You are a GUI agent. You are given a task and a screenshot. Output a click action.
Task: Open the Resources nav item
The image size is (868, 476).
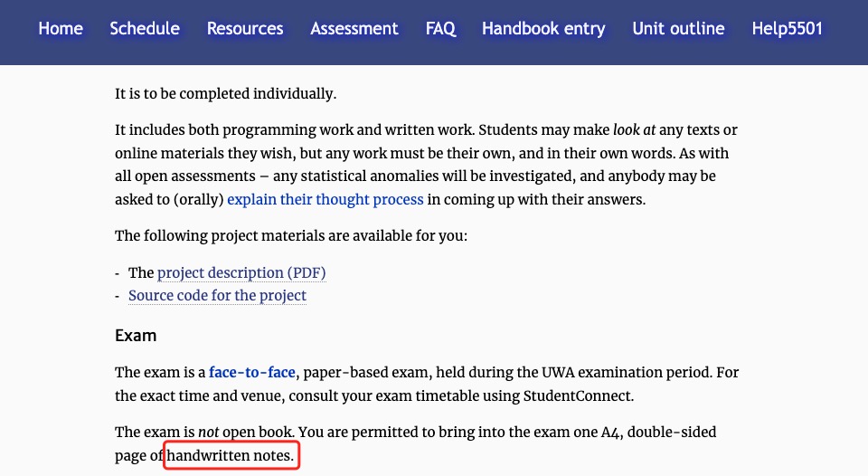coord(245,29)
